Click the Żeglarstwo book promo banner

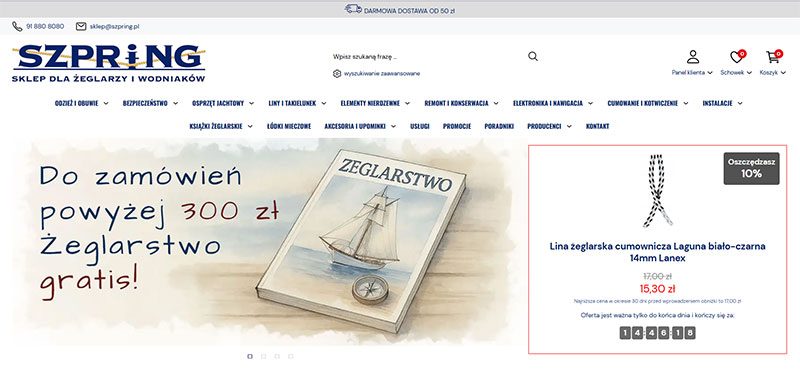pyautogui.click(x=269, y=242)
